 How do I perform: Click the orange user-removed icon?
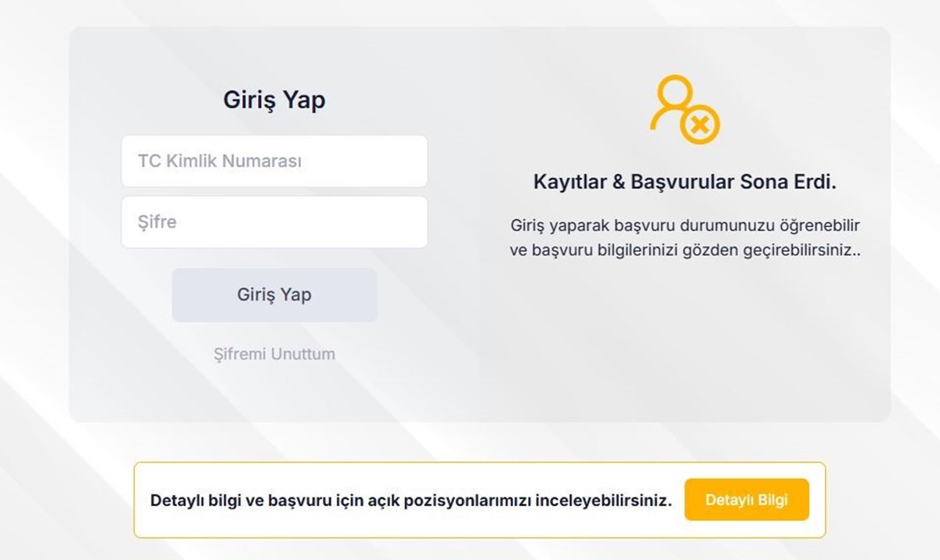tap(684, 110)
